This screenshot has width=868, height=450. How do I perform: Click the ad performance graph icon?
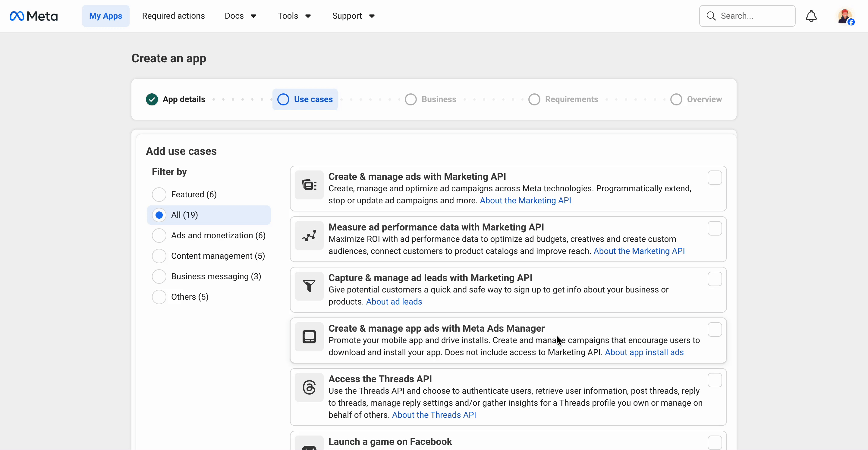pyautogui.click(x=309, y=236)
